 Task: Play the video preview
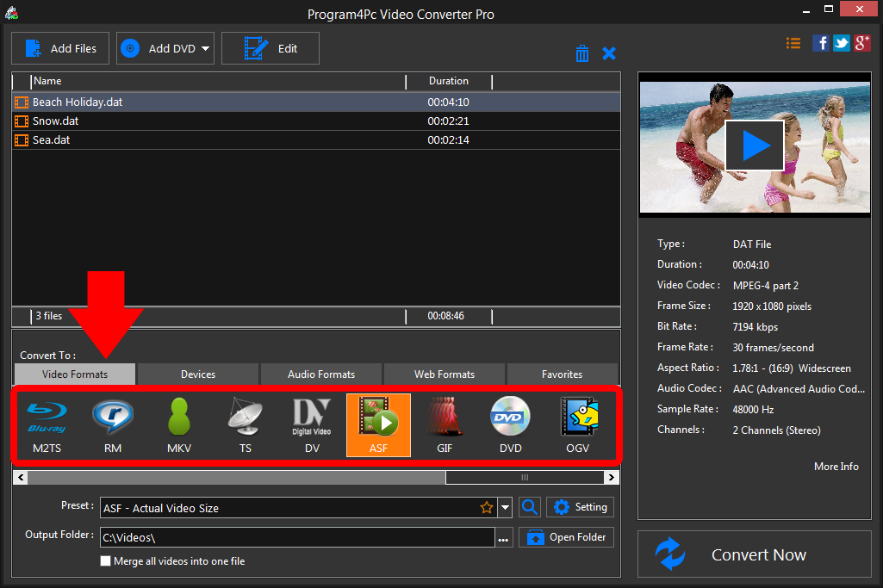[x=755, y=146]
